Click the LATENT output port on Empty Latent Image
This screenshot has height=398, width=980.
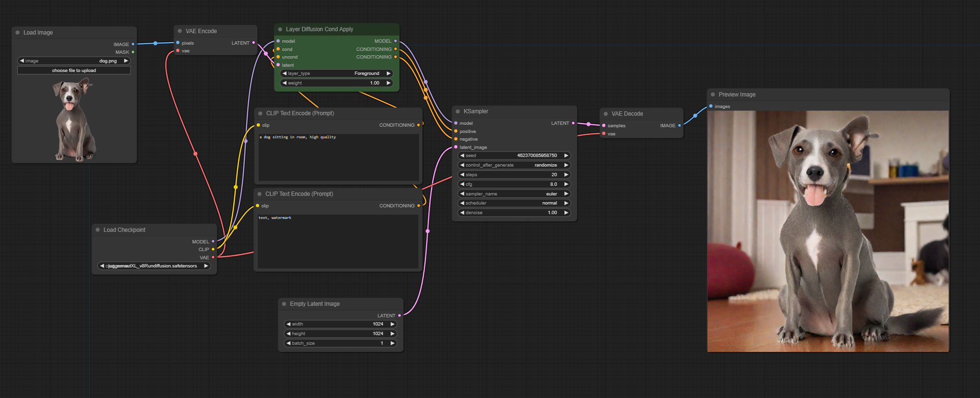click(x=399, y=315)
